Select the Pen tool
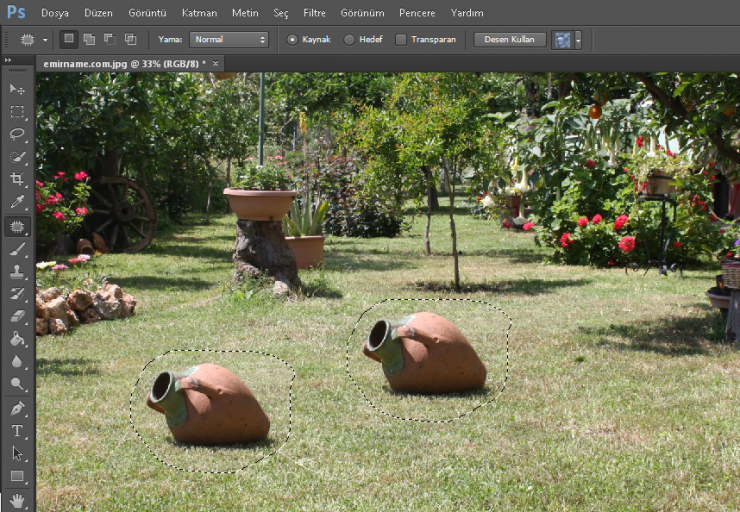Screen dimensions: 740x512 pos(17,408)
